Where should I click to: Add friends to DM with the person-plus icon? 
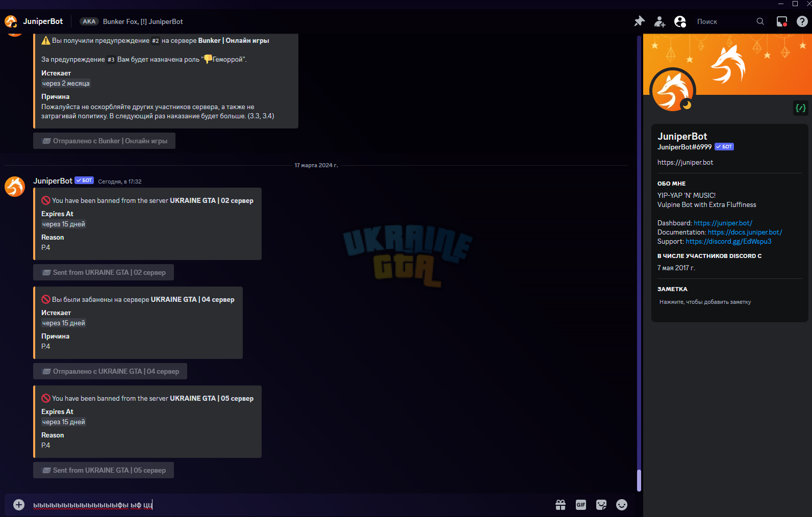pos(659,21)
